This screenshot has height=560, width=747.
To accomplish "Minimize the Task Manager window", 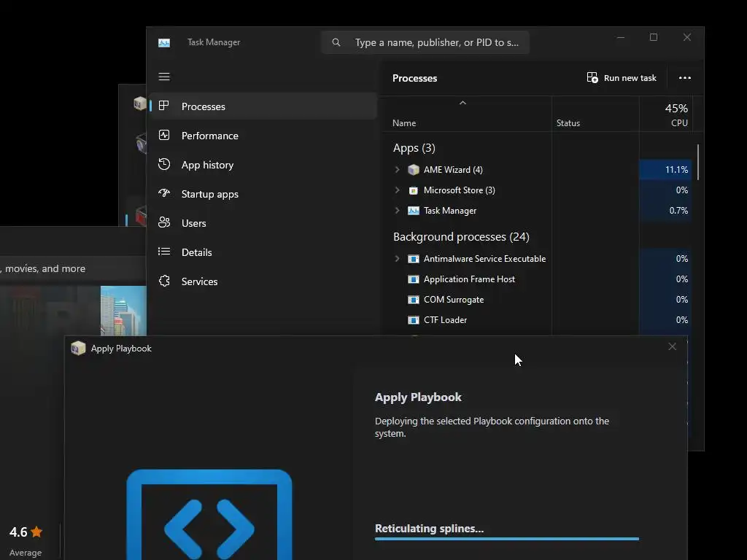I will 621,37.
